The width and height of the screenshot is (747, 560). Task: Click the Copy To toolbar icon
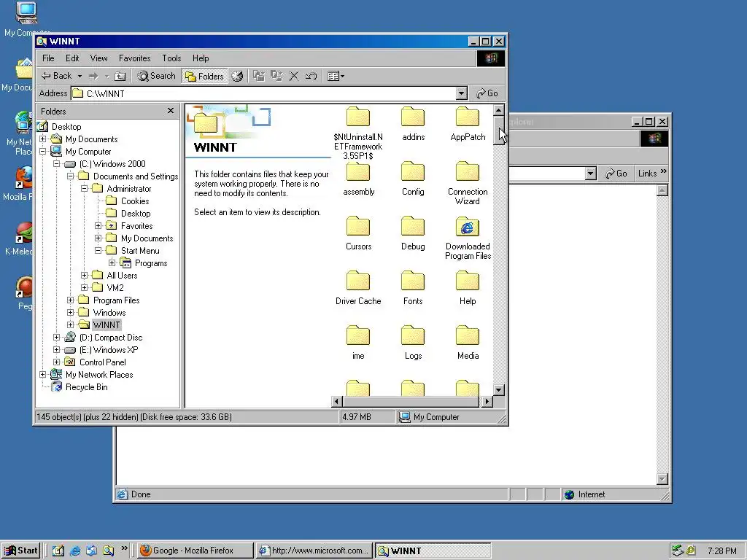click(276, 76)
